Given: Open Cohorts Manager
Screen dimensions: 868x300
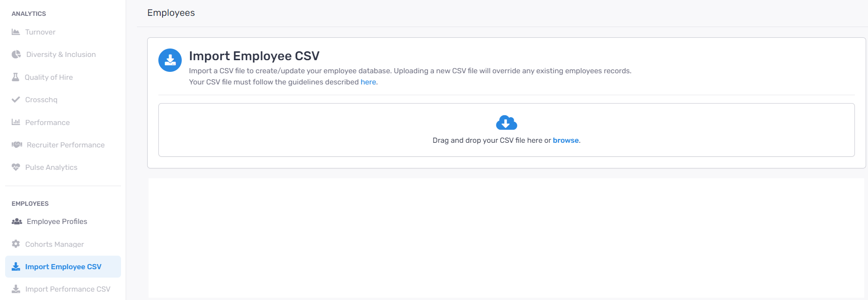Looking at the screenshot, I should tap(55, 244).
